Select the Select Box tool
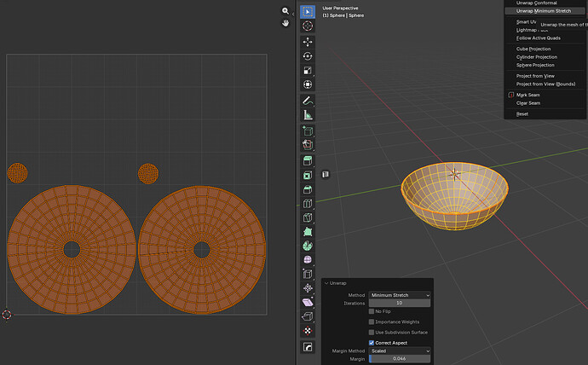Image resolution: width=588 pixels, height=365 pixels. click(308, 12)
